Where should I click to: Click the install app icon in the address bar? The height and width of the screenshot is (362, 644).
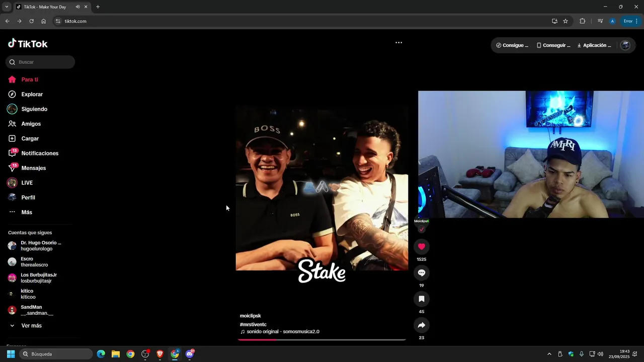coord(554,21)
